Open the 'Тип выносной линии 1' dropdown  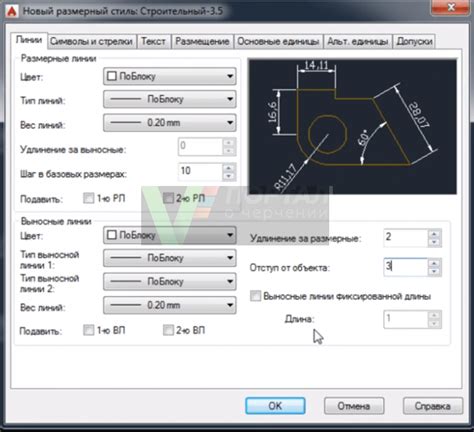170,258
